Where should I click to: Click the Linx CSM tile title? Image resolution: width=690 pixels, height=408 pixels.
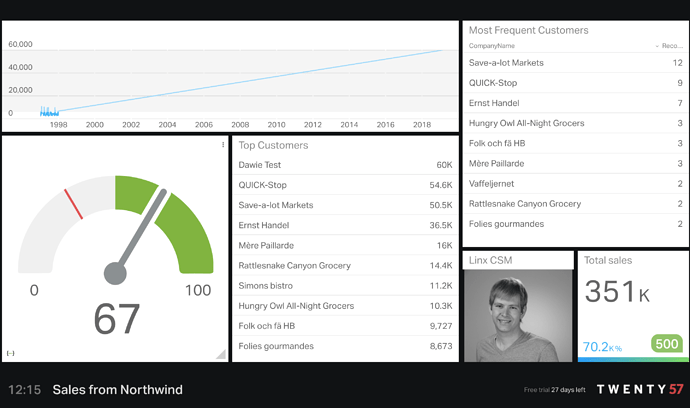(x=490, y=260)
